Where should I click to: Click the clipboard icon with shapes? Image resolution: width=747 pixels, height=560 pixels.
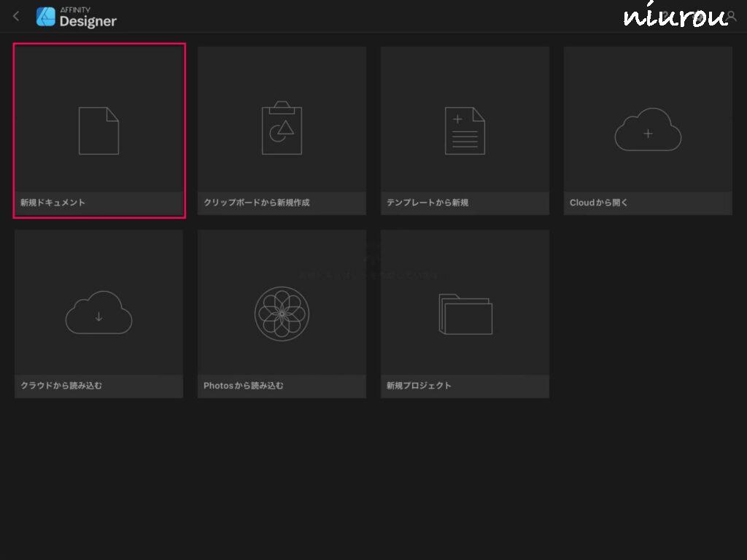[x=282, y=129]
